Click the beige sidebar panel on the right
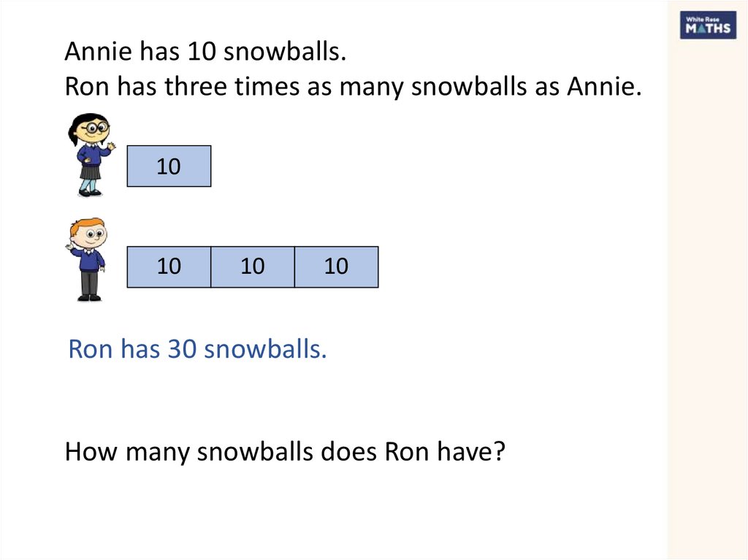 pyautogui.click(x=707, y=292)
